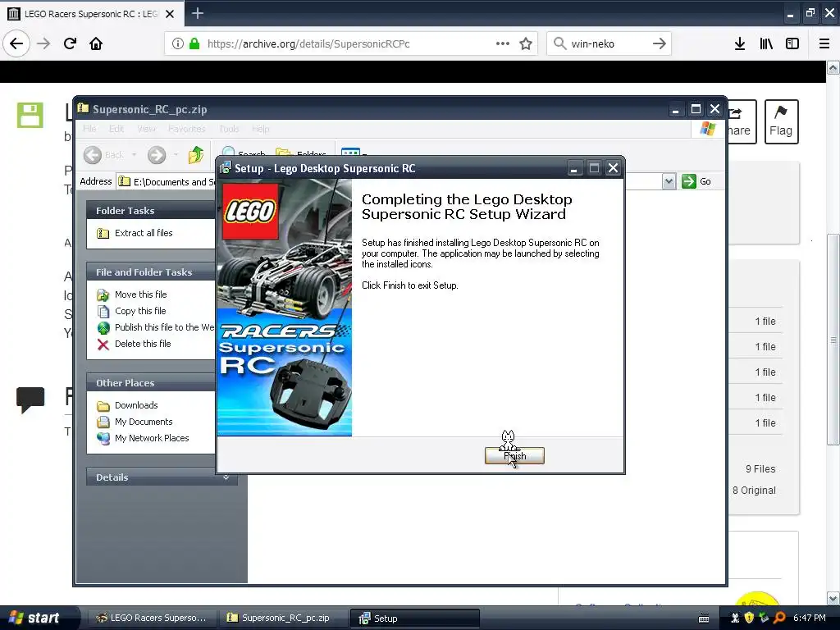Click the search magnifier icon
This screenshot has height=630, width=840.
click(x=559, y=43)
